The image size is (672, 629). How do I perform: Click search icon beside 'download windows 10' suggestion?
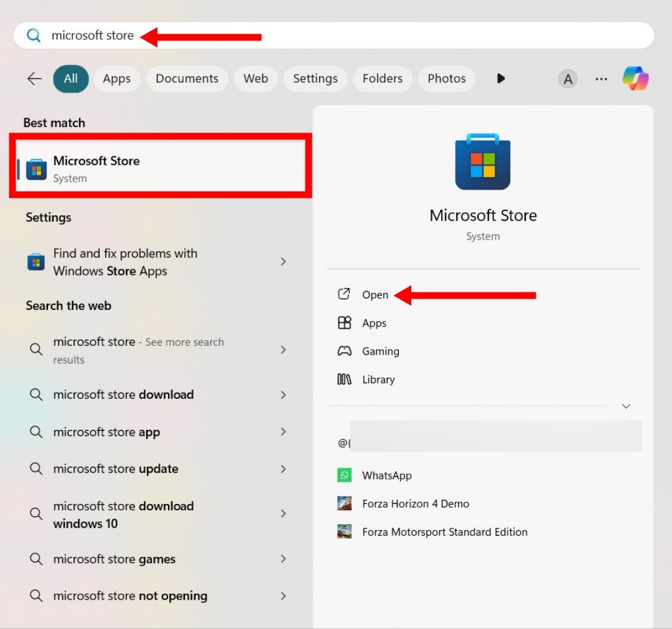click(x=36, y=514)
